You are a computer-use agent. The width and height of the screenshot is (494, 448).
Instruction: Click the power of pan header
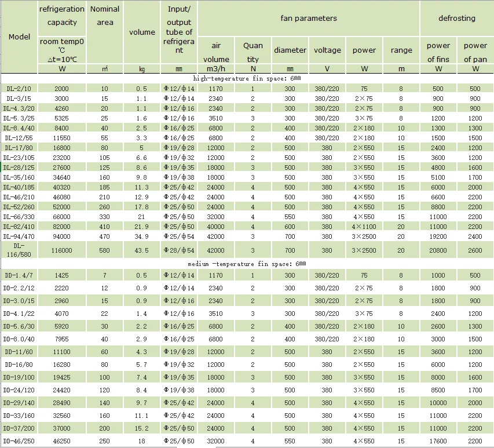pos(475,52)
